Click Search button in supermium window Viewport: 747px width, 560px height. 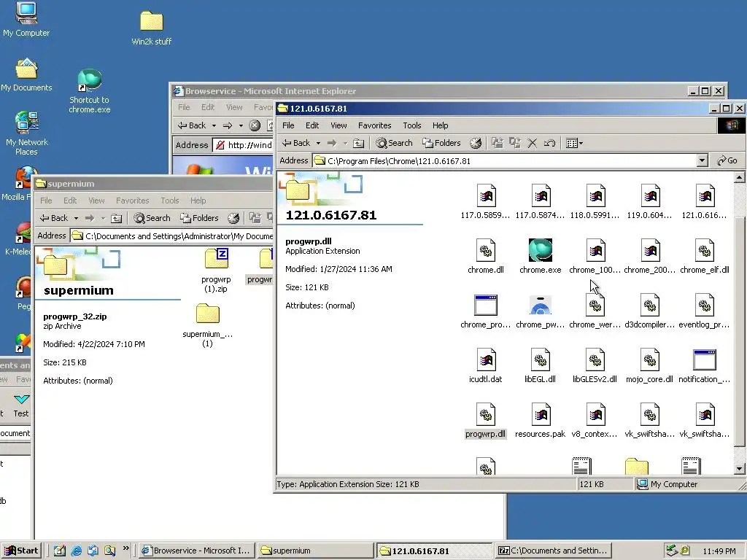click(x=152, y=218)
